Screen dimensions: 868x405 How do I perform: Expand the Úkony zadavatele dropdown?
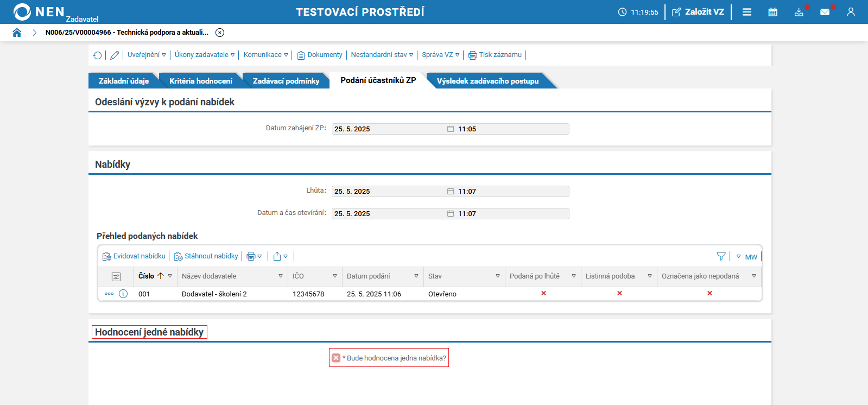[204, 55]
